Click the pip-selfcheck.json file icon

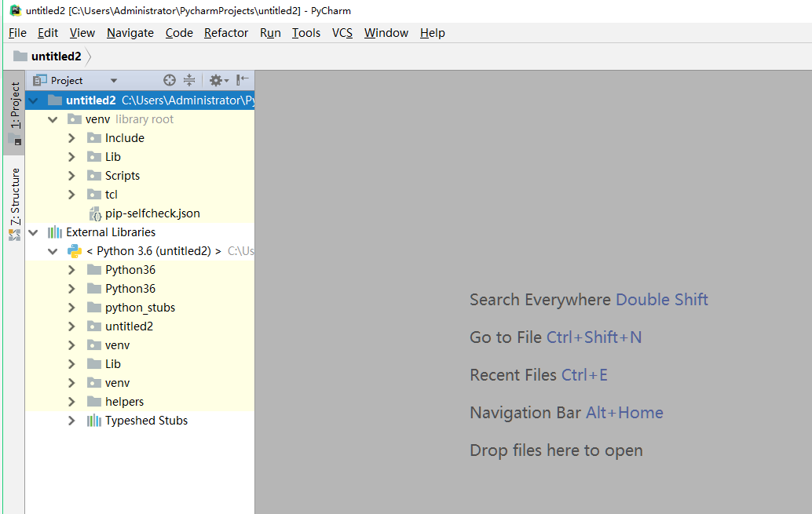coord(95,213)
